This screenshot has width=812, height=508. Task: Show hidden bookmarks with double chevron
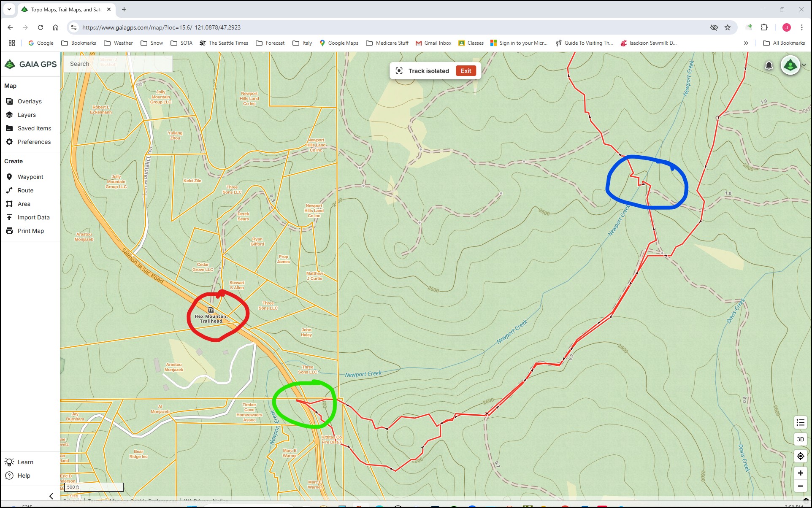click(x=746, y=43)
